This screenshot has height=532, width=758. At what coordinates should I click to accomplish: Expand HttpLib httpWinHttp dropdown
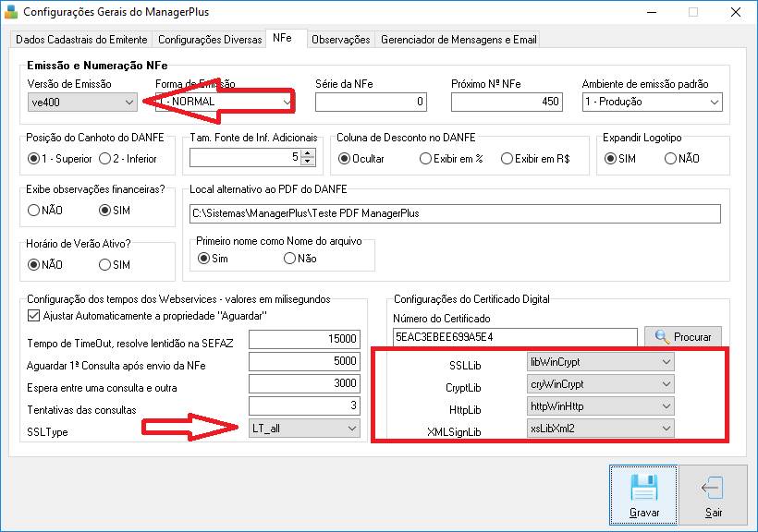(601, 406)
